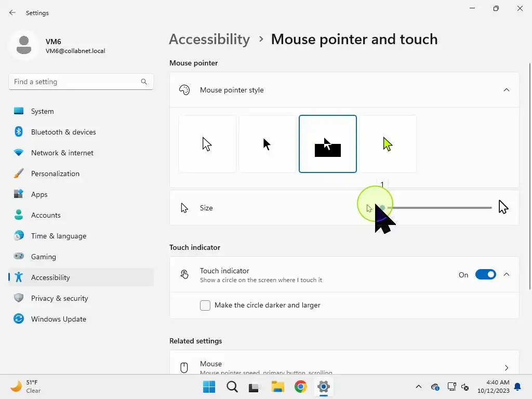
Task: Click the Settings page vertical scrollbar
Action: [529, 177]
